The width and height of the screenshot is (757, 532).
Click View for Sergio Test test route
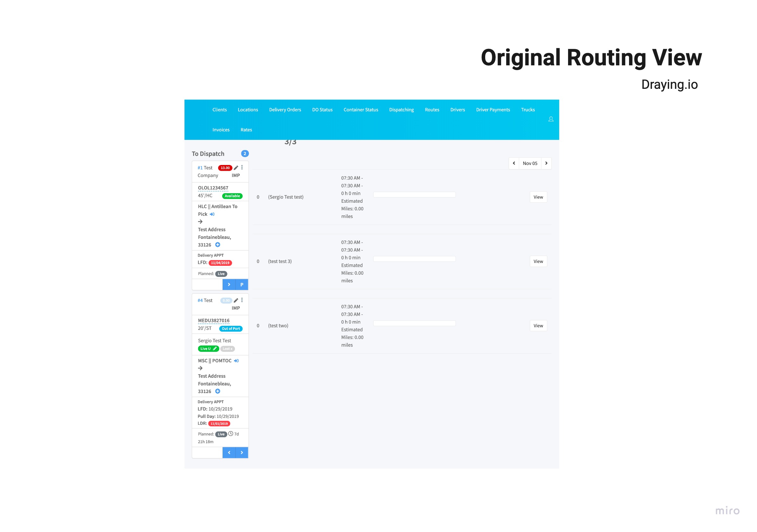click(x=538, y=197)
